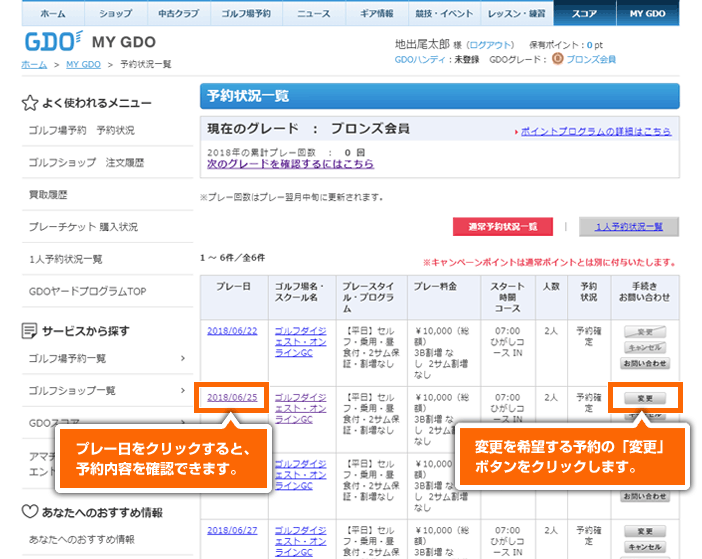Click play date 2018/06/27 link
This screenshot has width=702, height=559.
coord(232,530)
